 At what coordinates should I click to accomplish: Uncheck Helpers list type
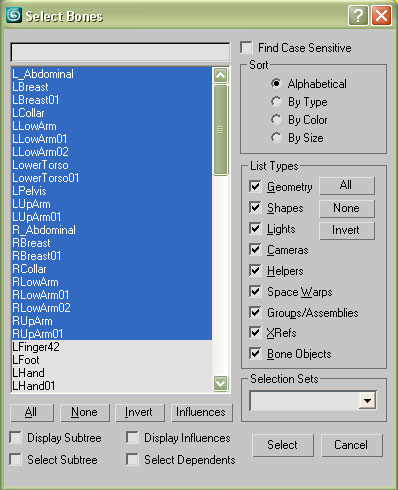tap(255, 271)
